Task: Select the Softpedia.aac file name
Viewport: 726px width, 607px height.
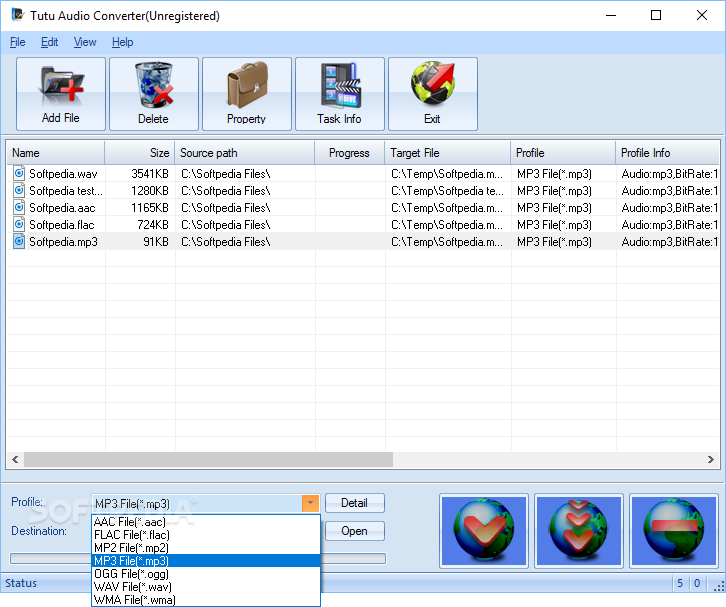Action: pyautogui.click(x=62, y=208)
